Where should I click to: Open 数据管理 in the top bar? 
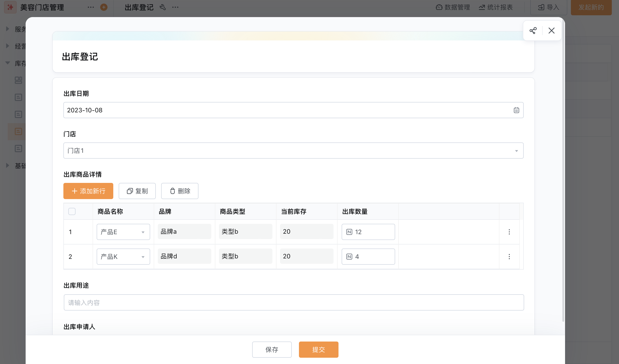pyautogui.click(x=453, y=7)
